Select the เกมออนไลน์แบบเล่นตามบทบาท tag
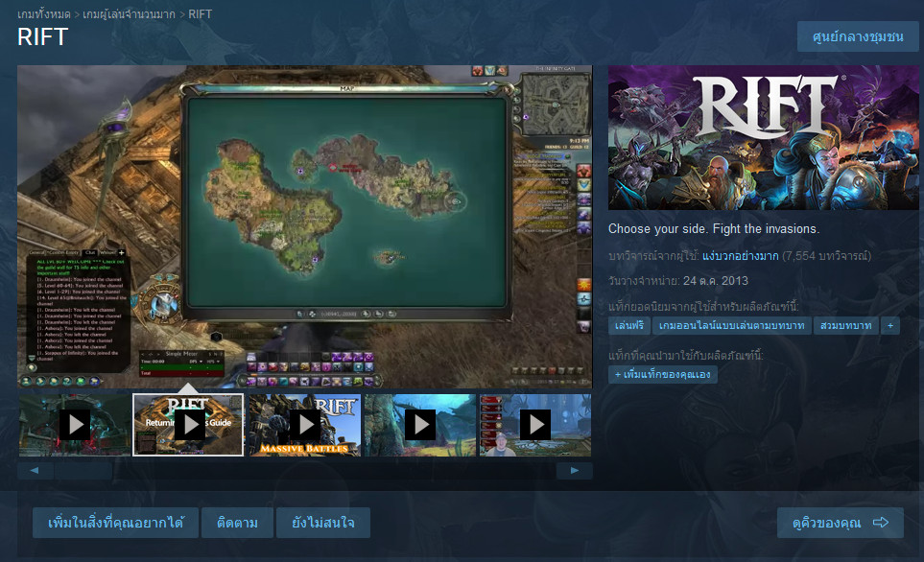Image resolution: width=924 pixels, height=562 pixels. pos(731,326)
